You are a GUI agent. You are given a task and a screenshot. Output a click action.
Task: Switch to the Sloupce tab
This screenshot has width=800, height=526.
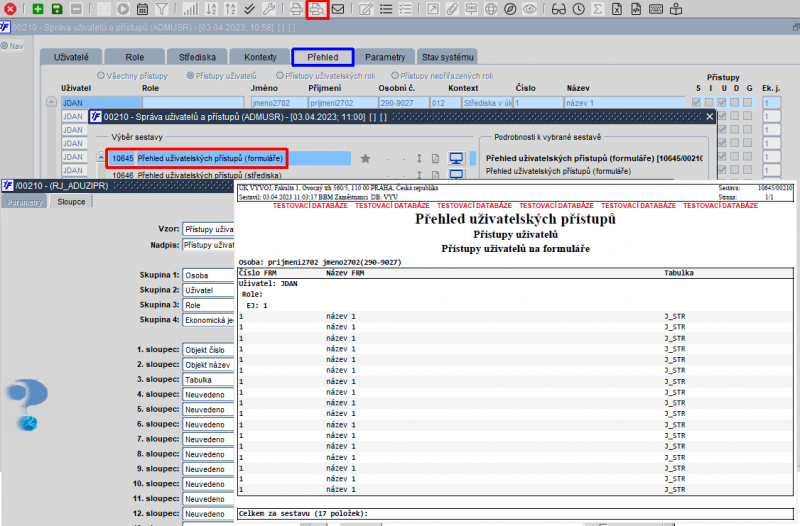click(72, 201)
